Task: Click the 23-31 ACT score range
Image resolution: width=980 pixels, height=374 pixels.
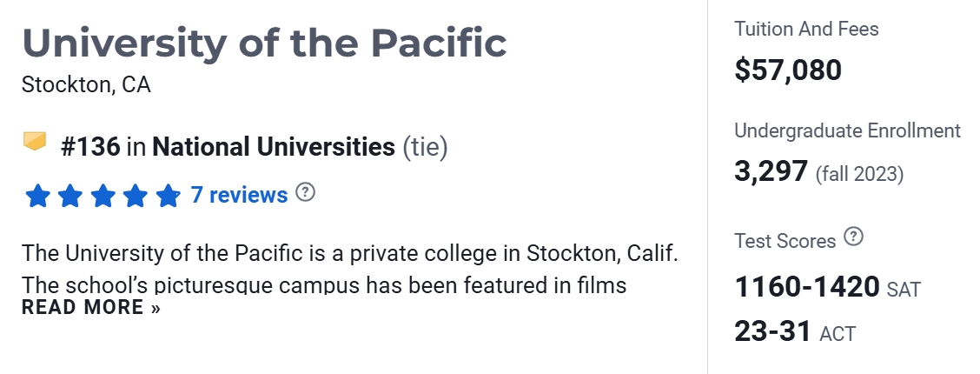Action: [x=772, y=331]
